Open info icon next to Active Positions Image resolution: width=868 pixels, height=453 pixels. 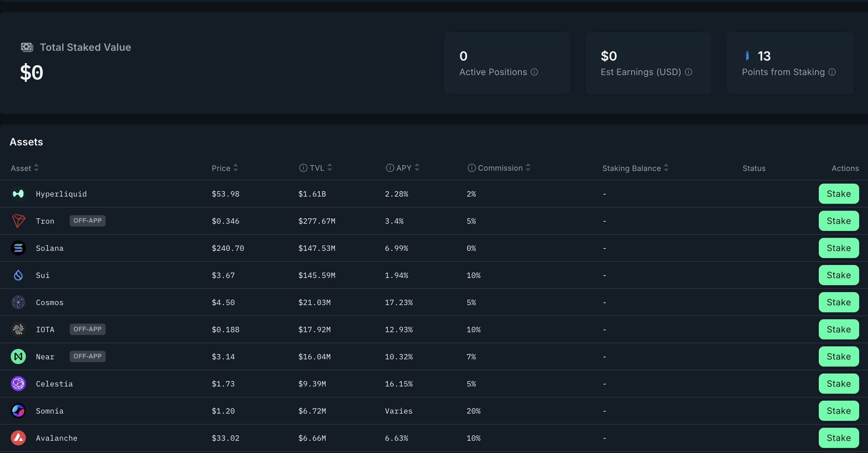coord(534,72)
